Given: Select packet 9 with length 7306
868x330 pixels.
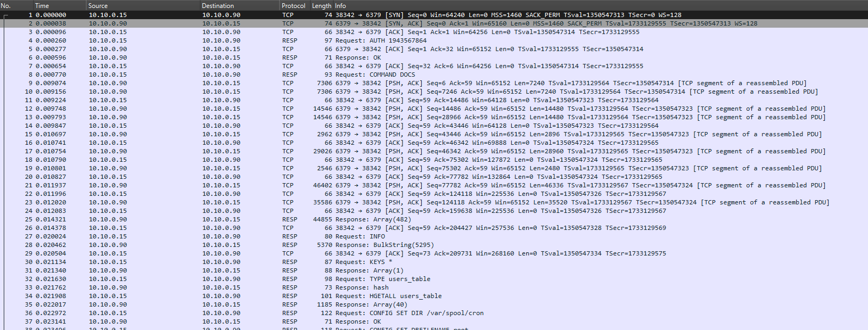Looking at the screenshot, I should (434, 83).
